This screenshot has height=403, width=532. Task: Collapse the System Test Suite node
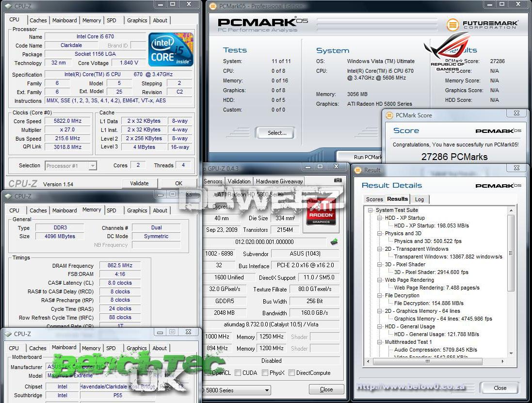tap(371, 210)
